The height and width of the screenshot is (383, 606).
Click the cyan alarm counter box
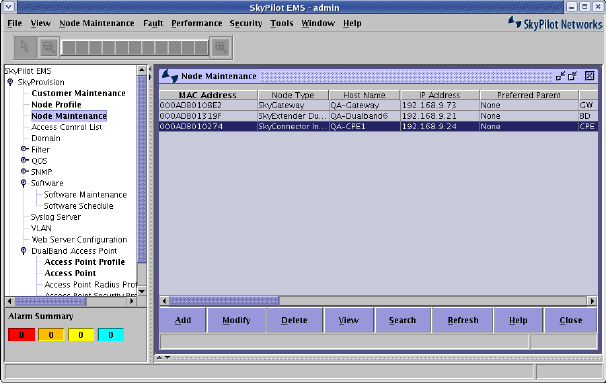tap(111, 335)
